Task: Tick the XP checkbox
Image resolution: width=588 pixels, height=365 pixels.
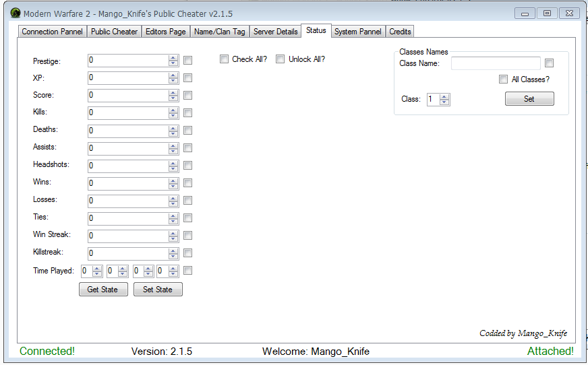Action: point(188,78)
